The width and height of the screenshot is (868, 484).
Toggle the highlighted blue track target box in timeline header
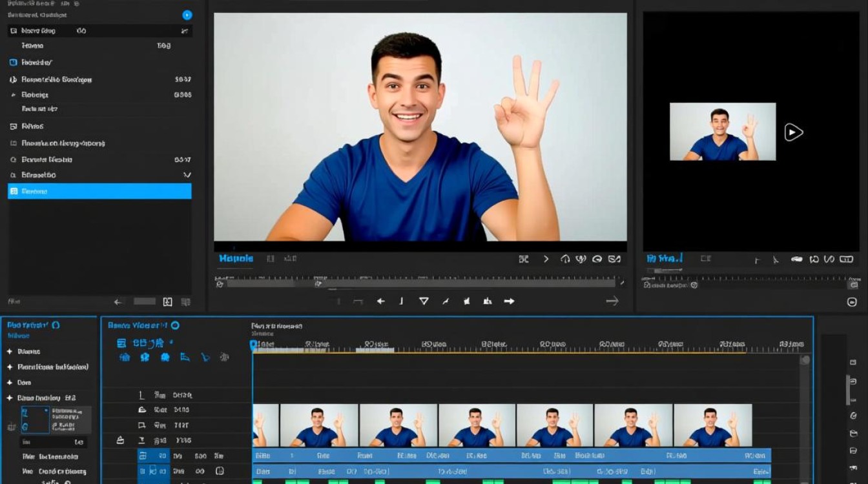click(x=142, y=456)
